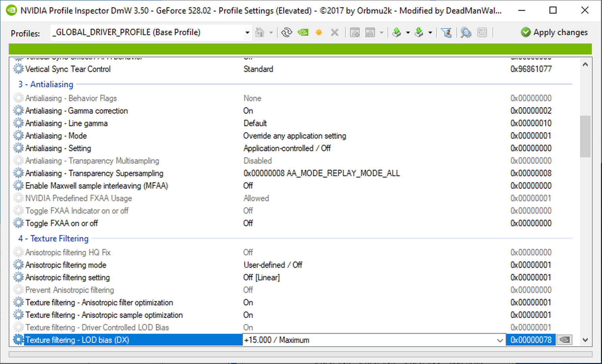Image resolution: width=602 pixels, height=364 pixels.
Task: Open the import profiles dropdown arrow
Action: 430,33
